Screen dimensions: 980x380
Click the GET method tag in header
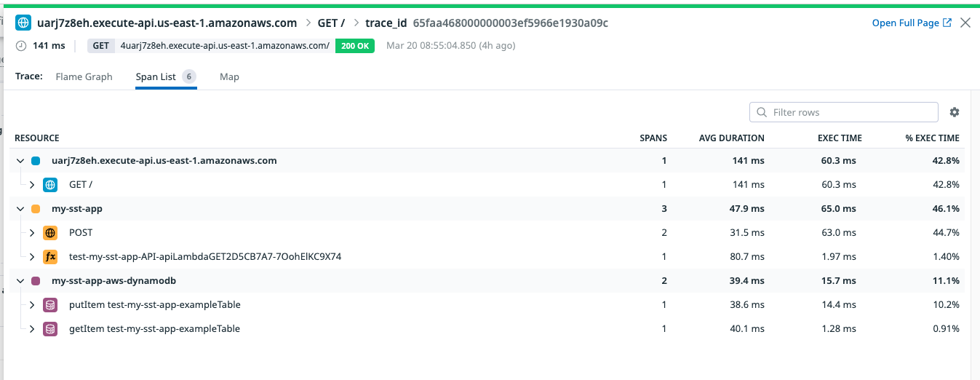(x=101, y=45)
